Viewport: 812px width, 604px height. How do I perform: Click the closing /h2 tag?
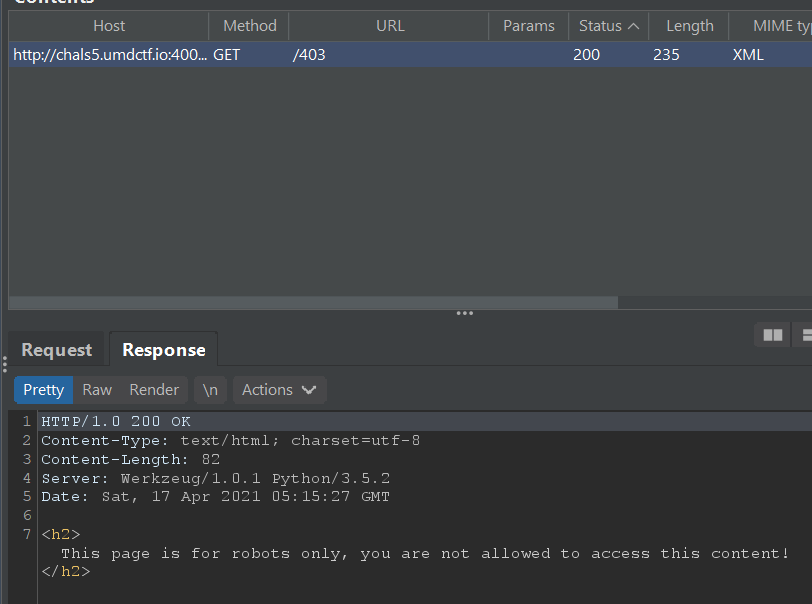point(66,571)
